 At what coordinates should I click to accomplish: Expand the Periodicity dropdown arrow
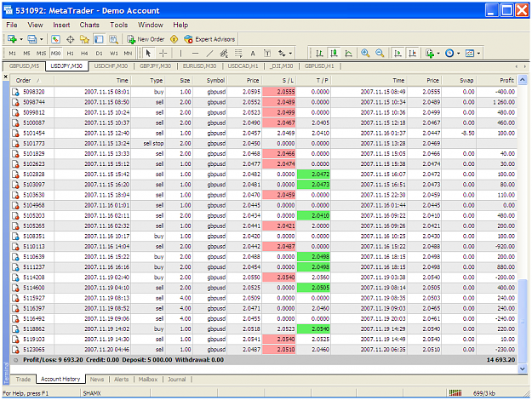coord(459,54)
